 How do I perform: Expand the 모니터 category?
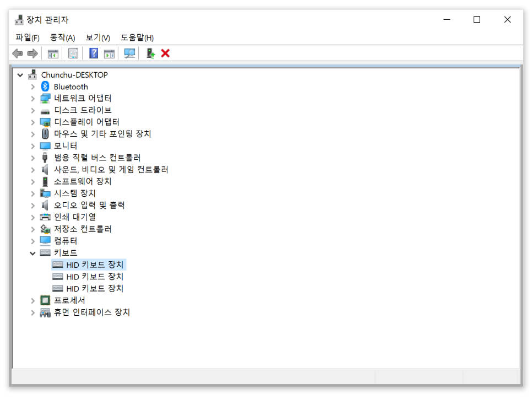click(32, 147)
